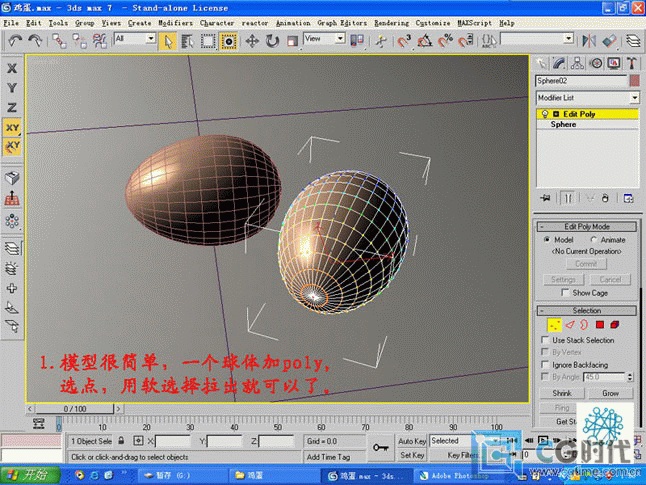Screen dimensions: 646x485
Task: Choose the Select Object arrow tool
Action: pyautogui.click(x=168, y=41)
